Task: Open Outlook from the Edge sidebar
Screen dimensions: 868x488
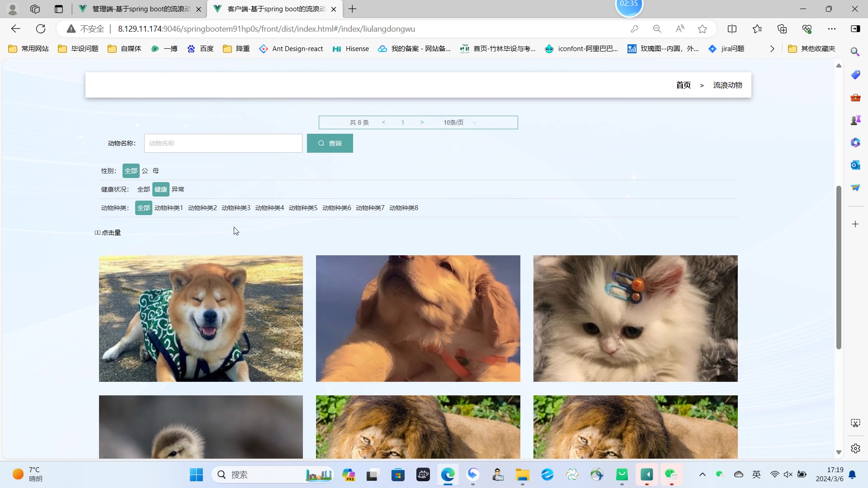Action: click(x=855, y=165)
